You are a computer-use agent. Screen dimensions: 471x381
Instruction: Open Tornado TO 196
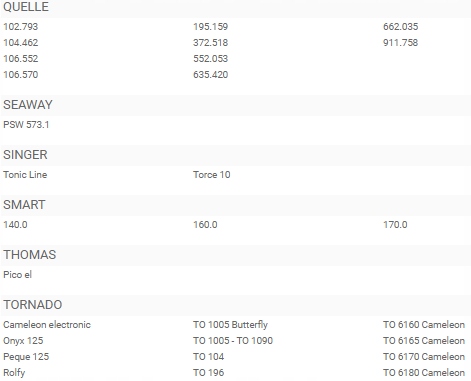click(x=208, y=373)
